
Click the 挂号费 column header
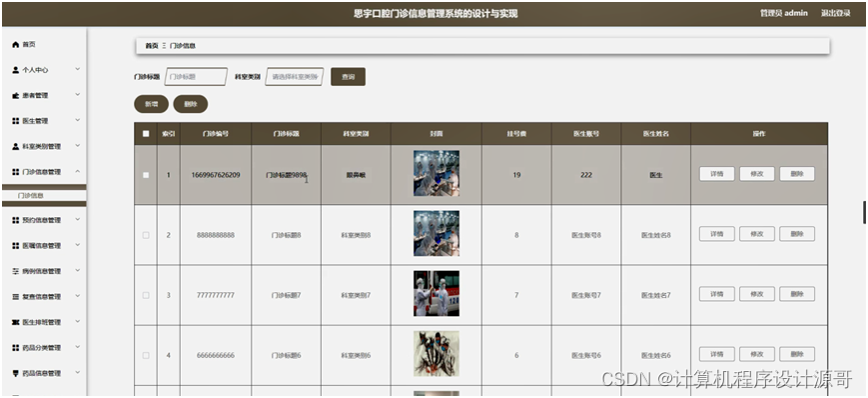pyautogui.click(x=516, y=134)
